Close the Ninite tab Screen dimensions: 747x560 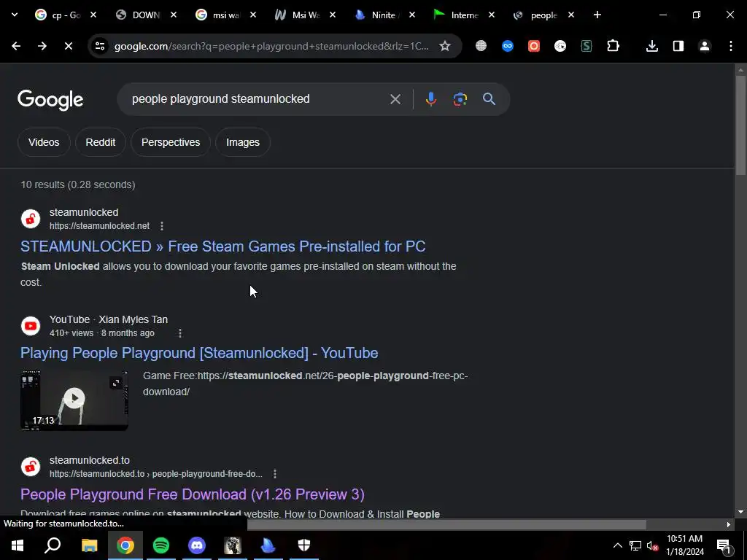[412, 15]
